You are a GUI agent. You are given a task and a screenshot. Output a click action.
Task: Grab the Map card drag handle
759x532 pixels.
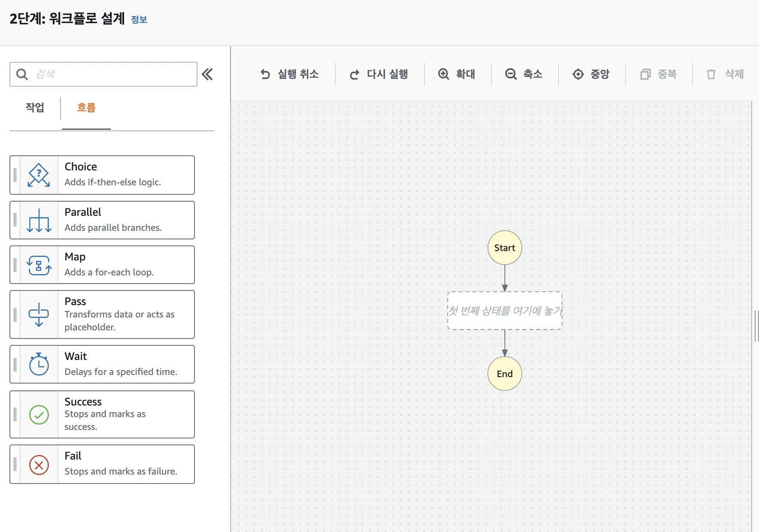pyautogui.click(x=15, y=265)
